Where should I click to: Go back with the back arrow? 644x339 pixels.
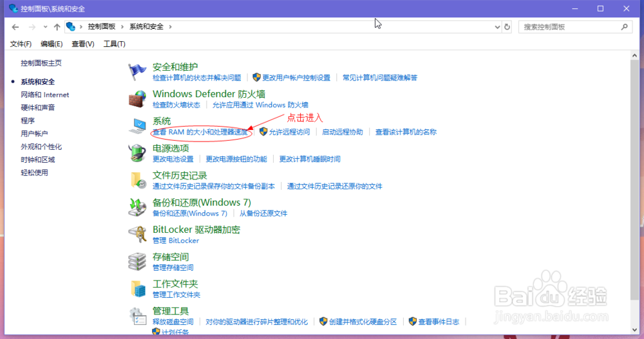15,27
